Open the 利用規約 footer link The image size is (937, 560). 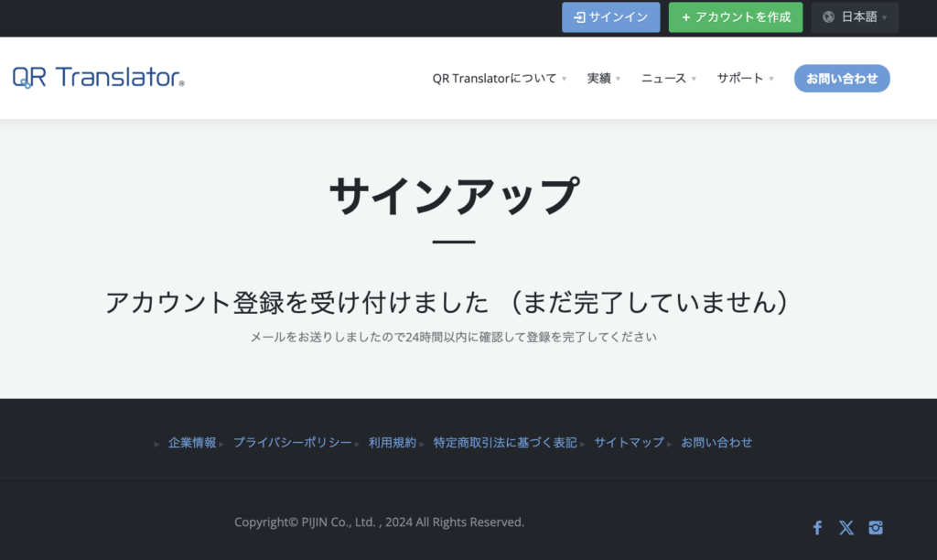pyautogui.click(x=392, y=442)
